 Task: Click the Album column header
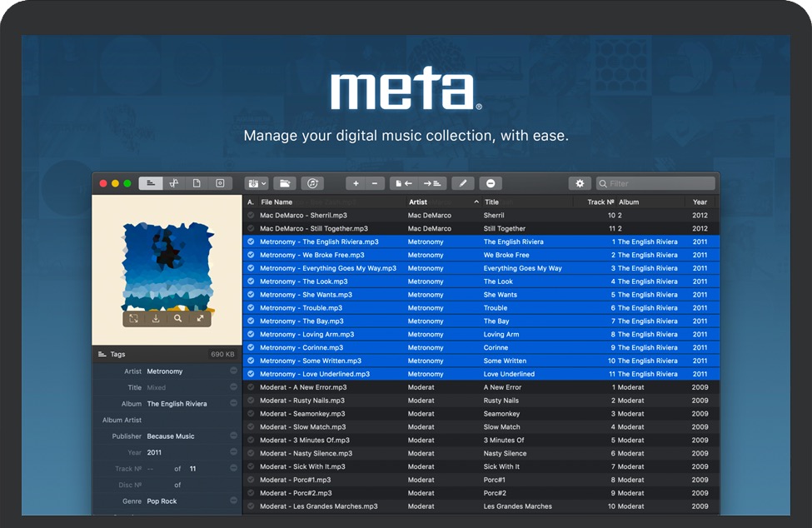(x=629, y=202)
